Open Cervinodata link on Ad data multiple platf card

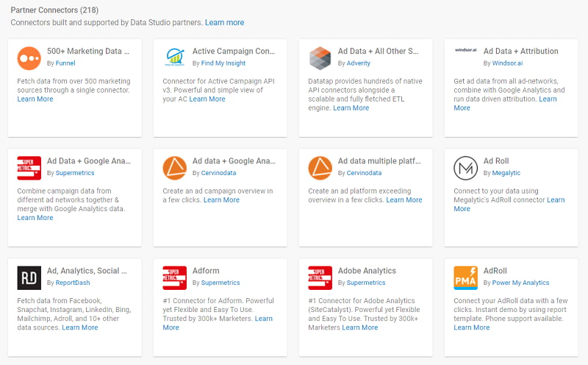[x=364, y=173]
